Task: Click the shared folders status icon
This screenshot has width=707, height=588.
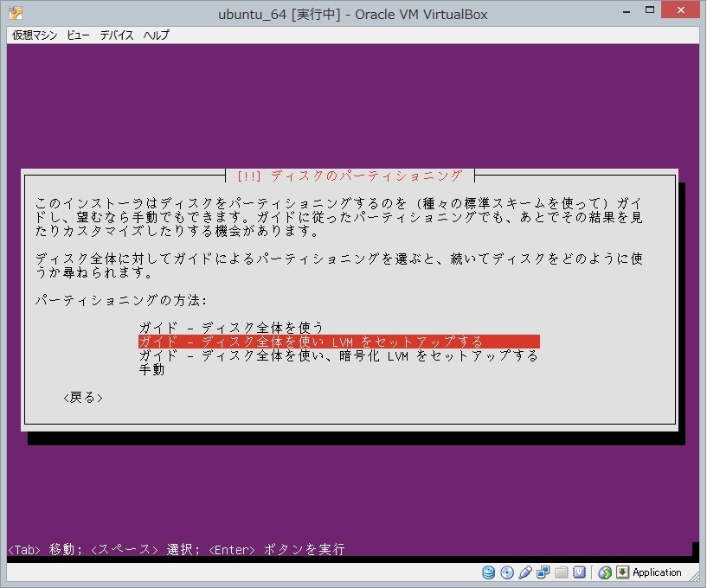Action: [x=561, y=572]
